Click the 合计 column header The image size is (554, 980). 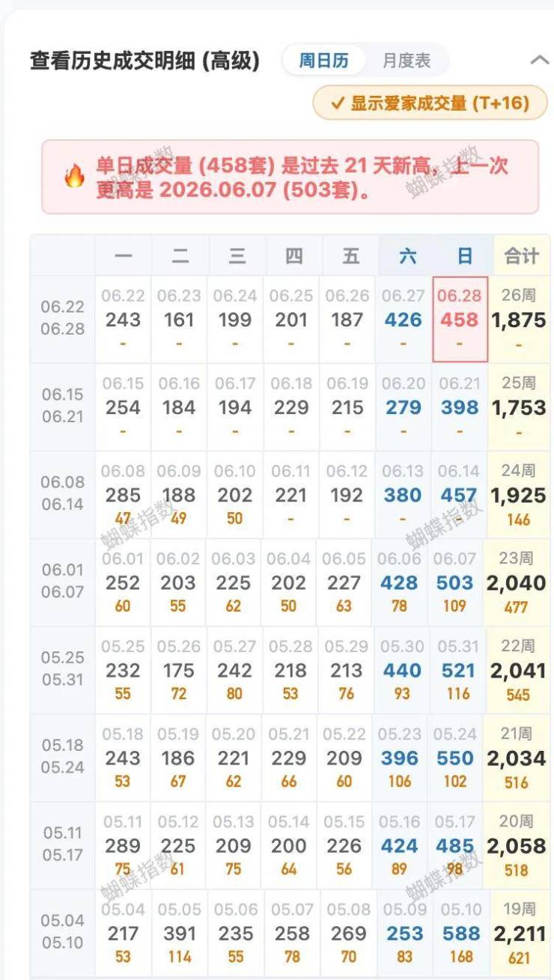(522, 256)
